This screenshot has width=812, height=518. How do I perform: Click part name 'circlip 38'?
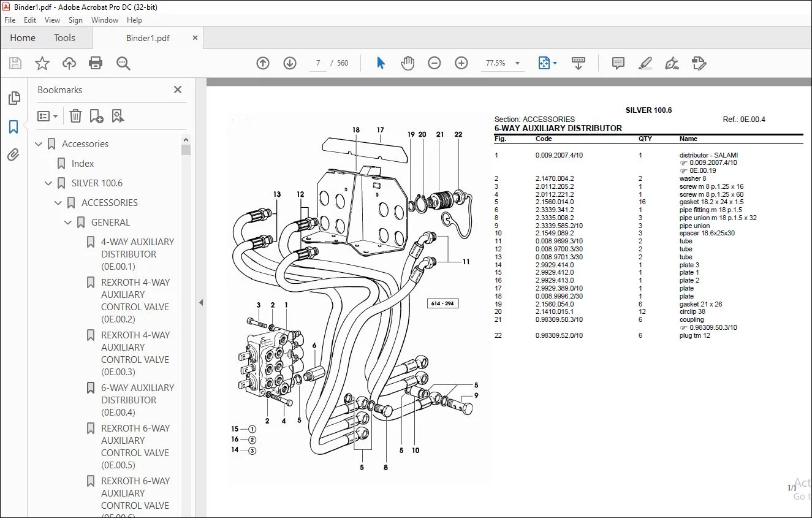(x=692, y=311)
